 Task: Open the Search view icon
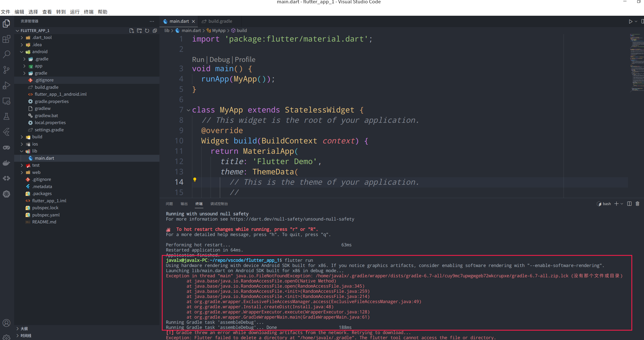6,54
